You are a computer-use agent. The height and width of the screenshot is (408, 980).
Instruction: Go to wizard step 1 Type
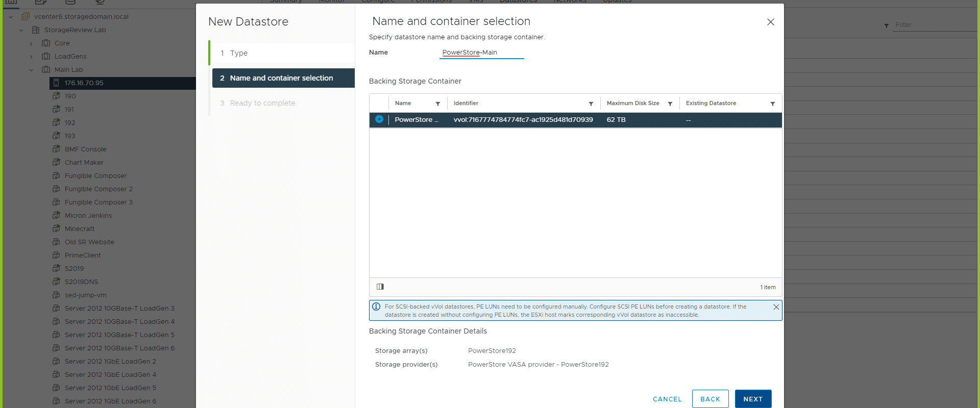click(x=282, y=53)
